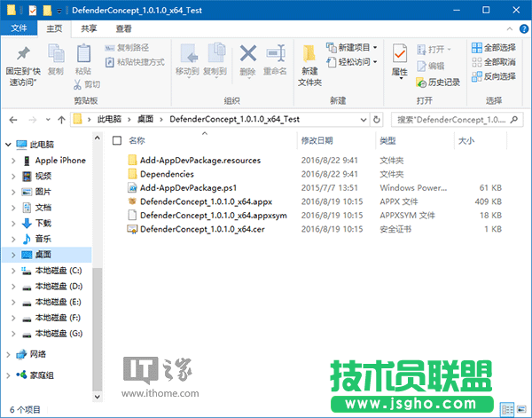Click the Copy to (复制到) icon
The height and width of the screenshot is (418, 532).
click(215, 53)
